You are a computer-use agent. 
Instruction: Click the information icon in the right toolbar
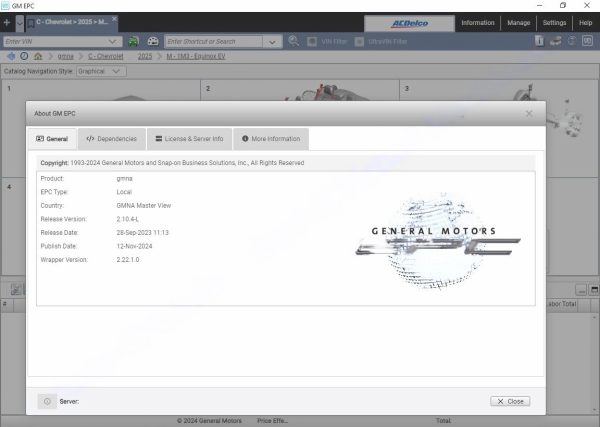click(x=539, y=41)
